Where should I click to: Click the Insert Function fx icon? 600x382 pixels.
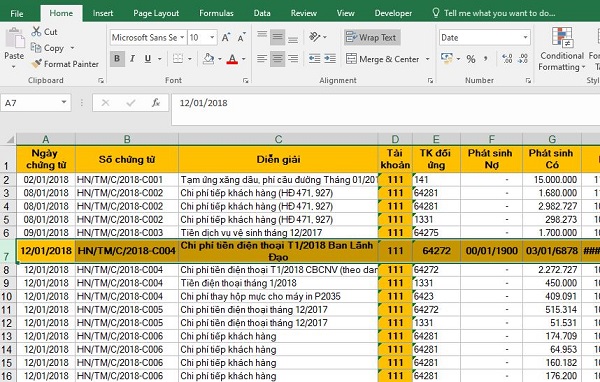point(156,103)
